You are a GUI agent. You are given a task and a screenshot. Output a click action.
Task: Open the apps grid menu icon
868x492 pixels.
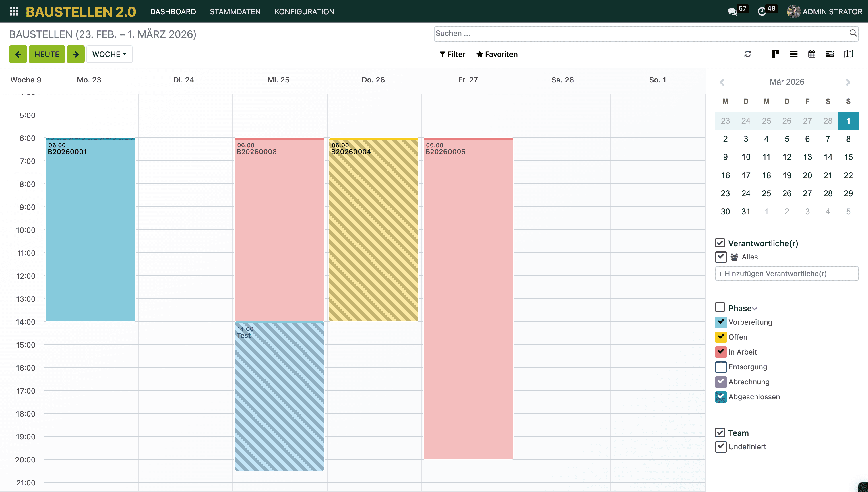click(x=14, y=11)
